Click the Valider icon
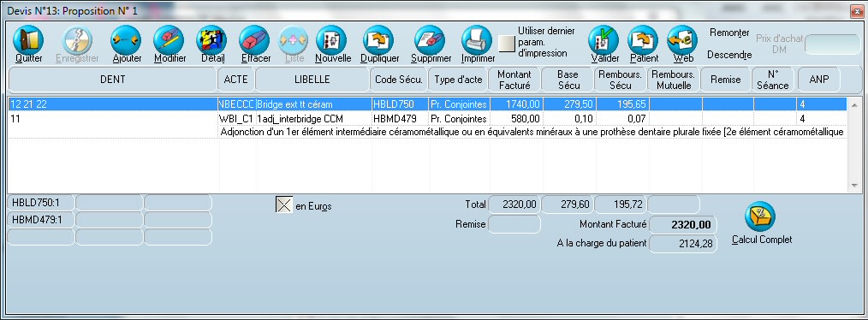The width and height of the screenshot is (868, 320). tap(603, 40)
